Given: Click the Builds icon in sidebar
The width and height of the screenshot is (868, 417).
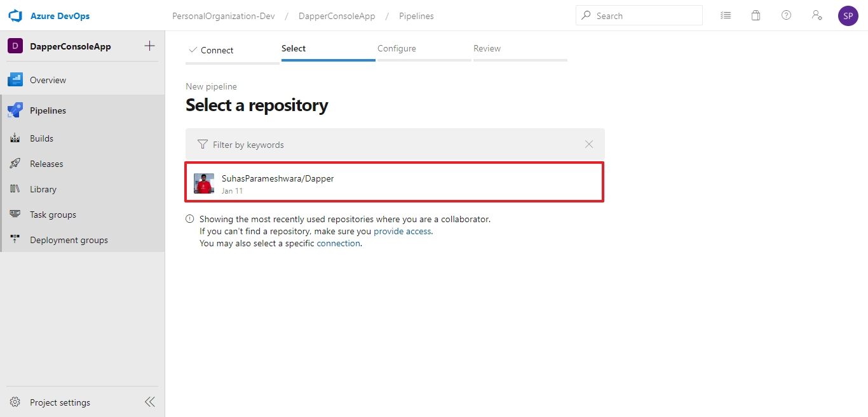Looking at the screenshot, I should [x=15, y=138].
